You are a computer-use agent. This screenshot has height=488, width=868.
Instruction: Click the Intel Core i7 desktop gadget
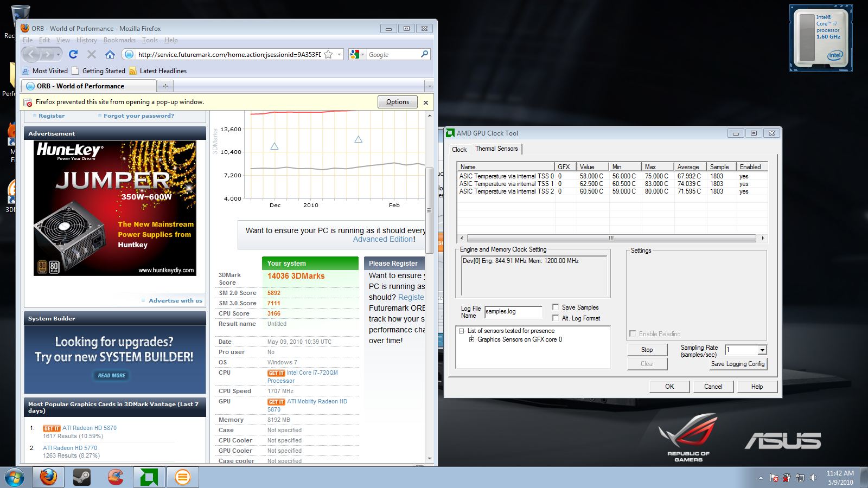[x=821, y=38]
